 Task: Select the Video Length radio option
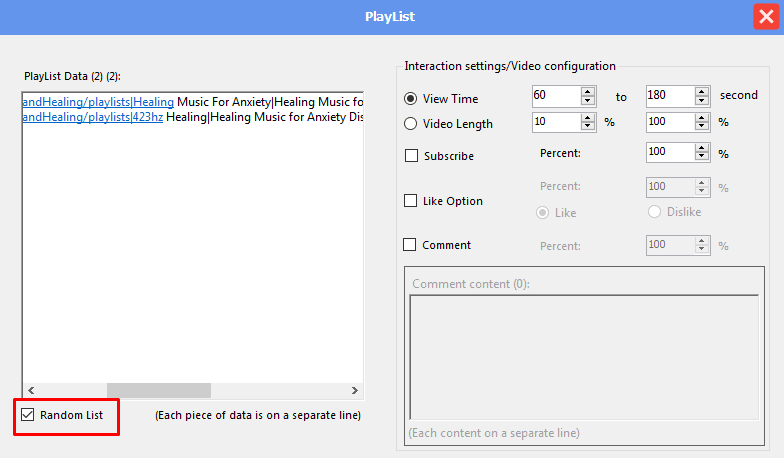410,124
